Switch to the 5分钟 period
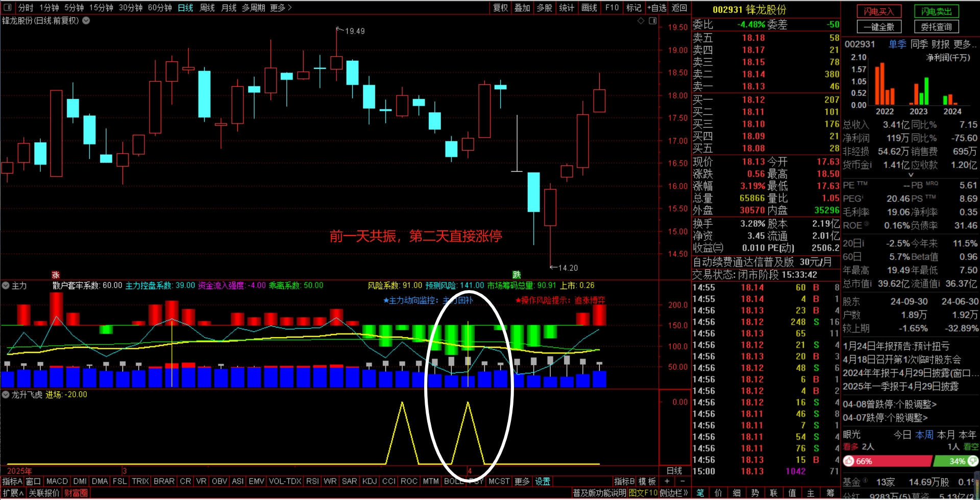 coord(74,8)
